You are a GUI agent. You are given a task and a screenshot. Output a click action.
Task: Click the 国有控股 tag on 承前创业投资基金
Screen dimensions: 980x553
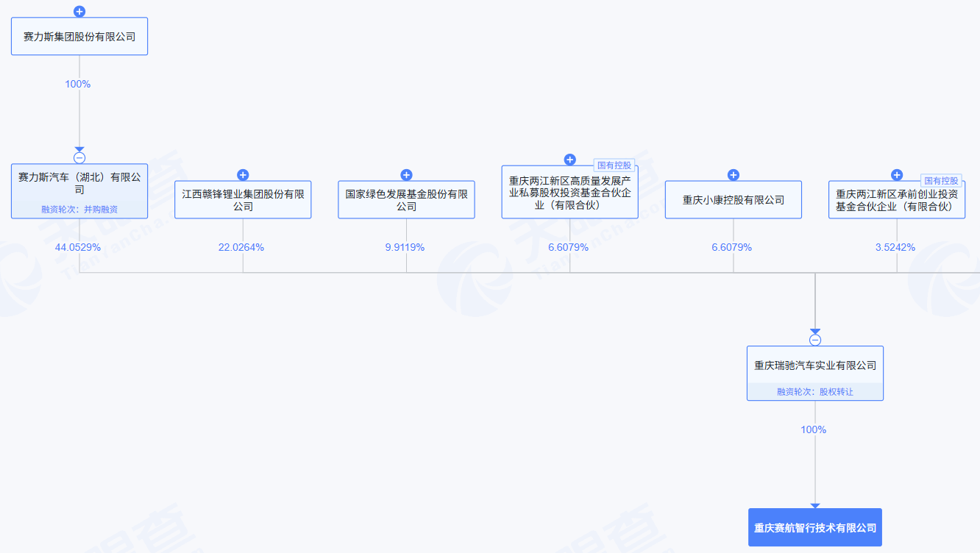940,179
